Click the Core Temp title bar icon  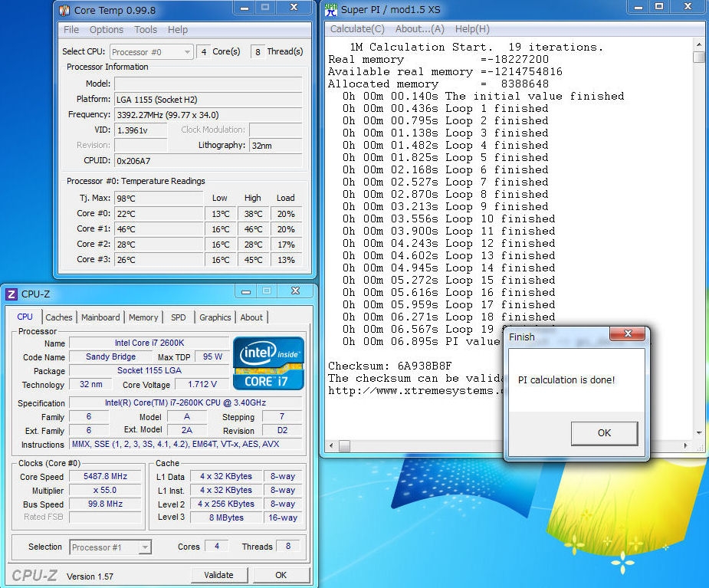pyautogui.click(x=64, y=10)
